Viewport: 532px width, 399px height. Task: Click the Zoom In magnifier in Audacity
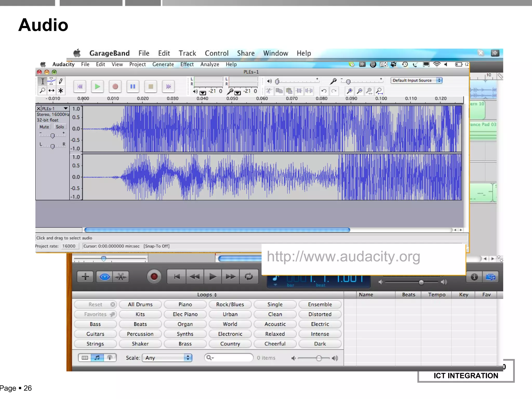350,91
